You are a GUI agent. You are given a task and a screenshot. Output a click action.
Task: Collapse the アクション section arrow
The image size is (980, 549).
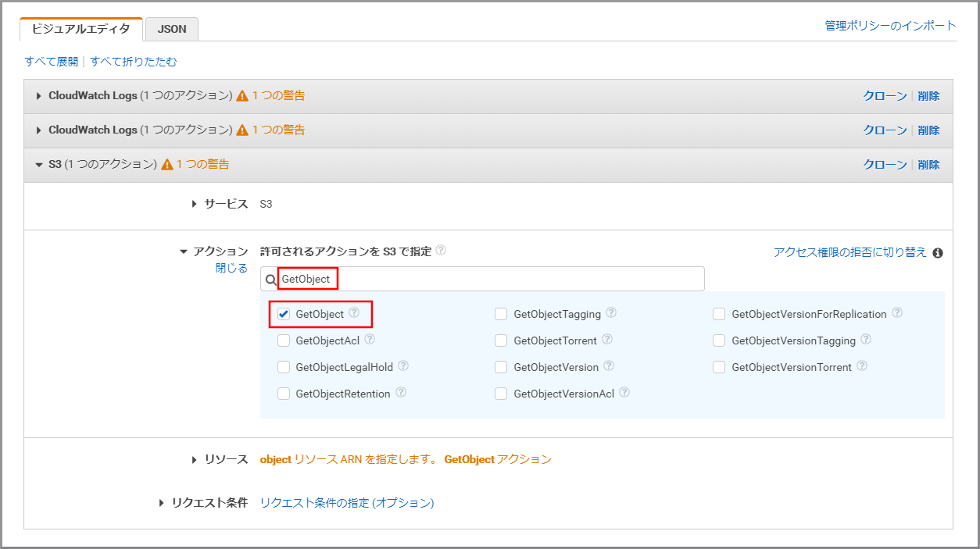[184, 251]
